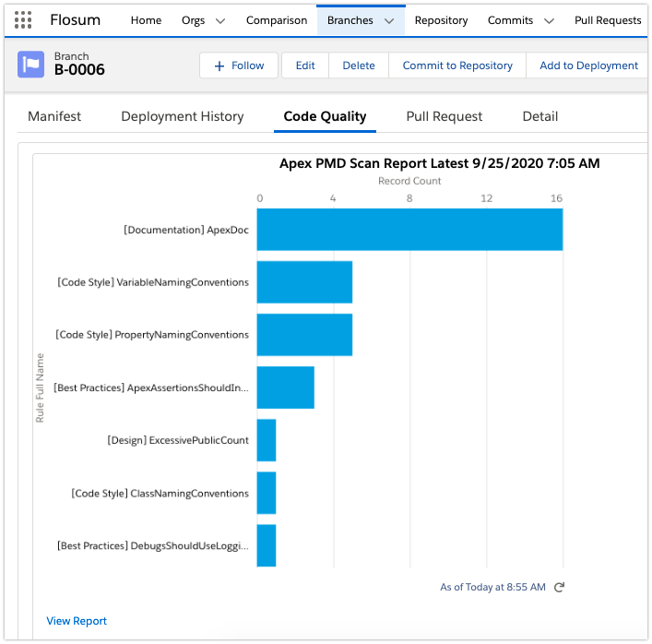Click the Follow button
The height and width of the screenshot is (644, 652).
coord(239,66)
